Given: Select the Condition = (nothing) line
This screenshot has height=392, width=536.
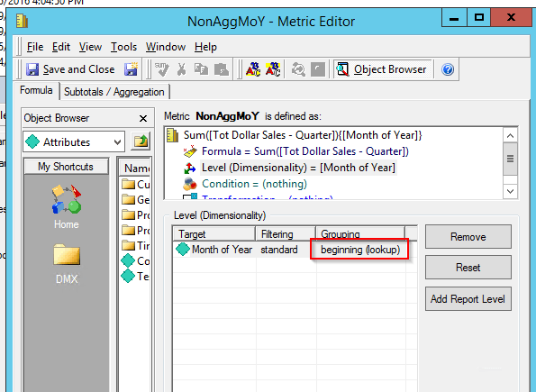Looking at the screenshot, I should pos(254,184).
